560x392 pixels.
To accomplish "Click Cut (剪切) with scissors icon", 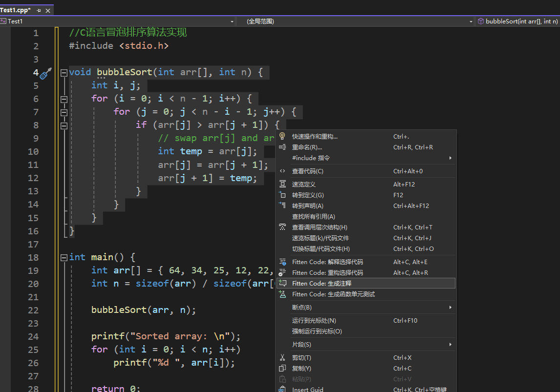I will click(302, 358).
